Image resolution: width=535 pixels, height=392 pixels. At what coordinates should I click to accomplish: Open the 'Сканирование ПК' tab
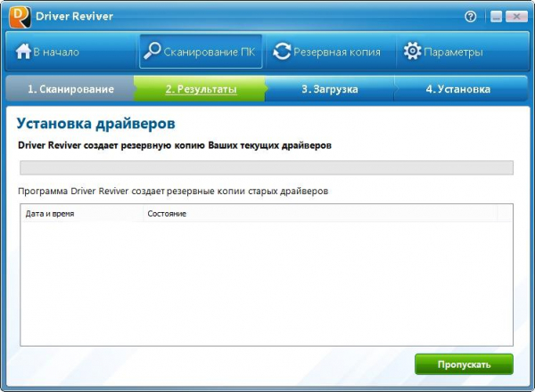(x=201, y=52)
